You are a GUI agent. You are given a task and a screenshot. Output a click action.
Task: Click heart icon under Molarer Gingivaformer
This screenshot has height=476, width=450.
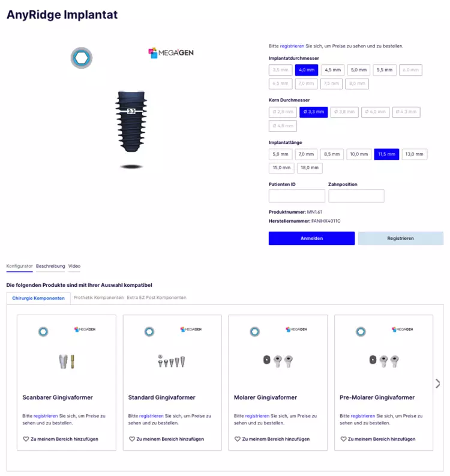[x=237, y=439]
